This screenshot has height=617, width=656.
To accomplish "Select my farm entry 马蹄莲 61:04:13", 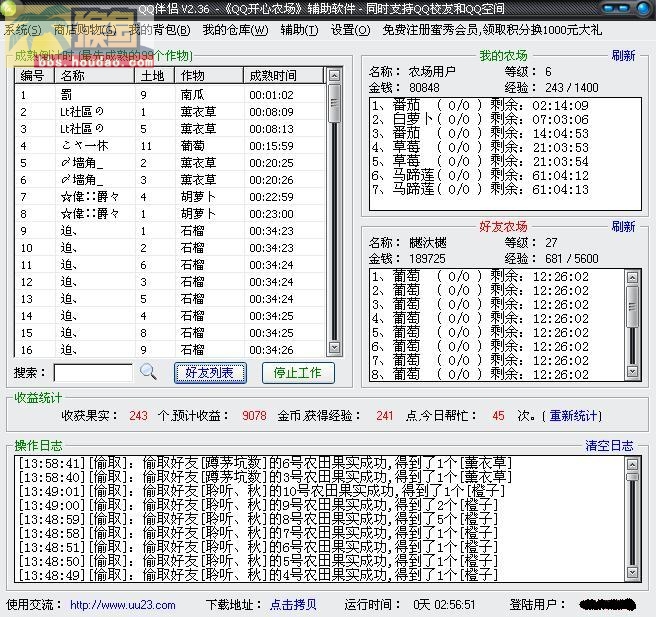I will (x=480, y=189).
